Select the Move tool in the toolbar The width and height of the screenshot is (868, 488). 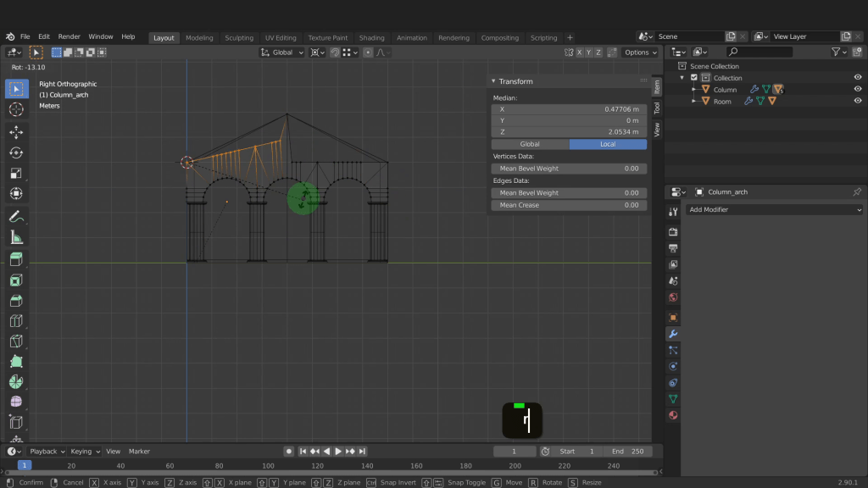tap(16, 132)
